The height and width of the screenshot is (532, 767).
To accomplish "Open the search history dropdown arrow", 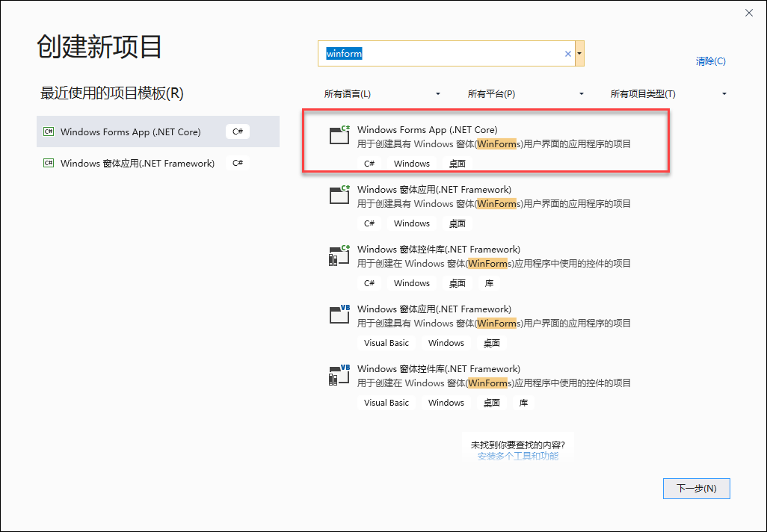I will coord(579,53).
